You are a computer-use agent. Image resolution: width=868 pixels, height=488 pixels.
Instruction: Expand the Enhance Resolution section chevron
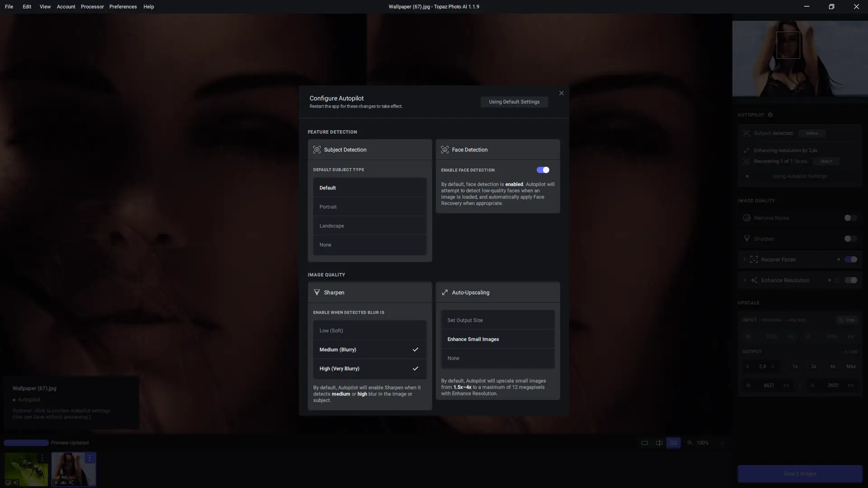tap(745, 280)
